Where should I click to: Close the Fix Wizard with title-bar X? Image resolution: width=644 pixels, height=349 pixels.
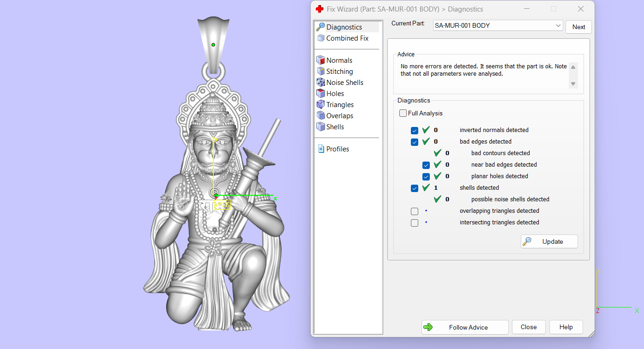point(581,9)
